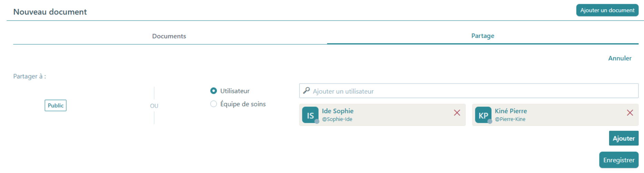Click the Nouveau document heading
Screen dimensions: 644x173
pos(50,12)
